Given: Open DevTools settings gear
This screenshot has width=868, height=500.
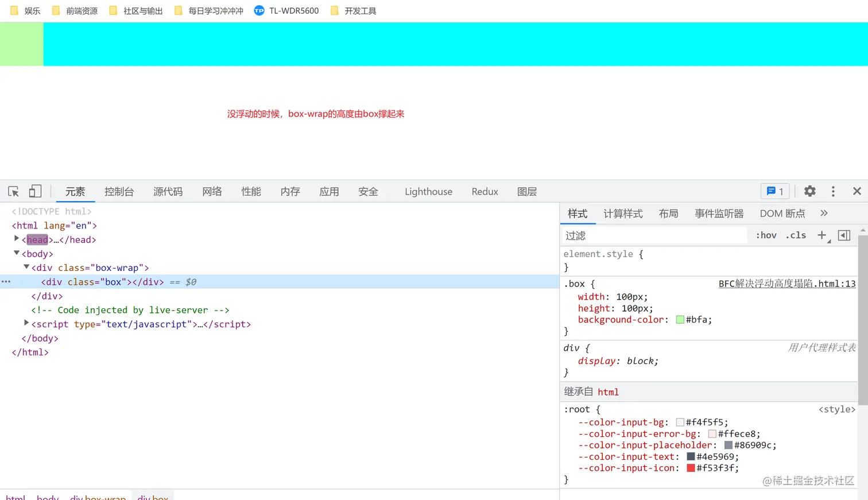Looking at the screenshot, I should (x=810, y=191).
